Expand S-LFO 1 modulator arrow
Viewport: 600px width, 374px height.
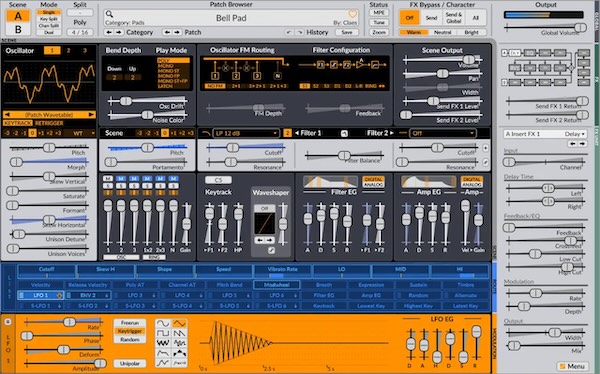coord(59,306)
